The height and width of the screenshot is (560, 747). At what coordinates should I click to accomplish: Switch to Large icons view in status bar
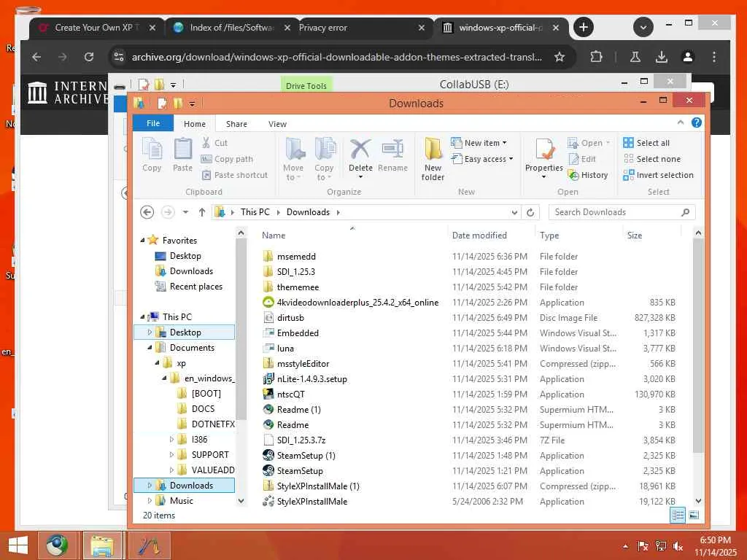694,515
